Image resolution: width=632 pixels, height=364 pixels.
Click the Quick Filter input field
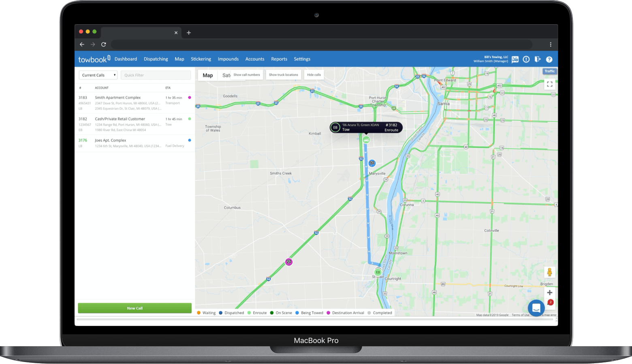pyautogui.click(x=156, y=75)
